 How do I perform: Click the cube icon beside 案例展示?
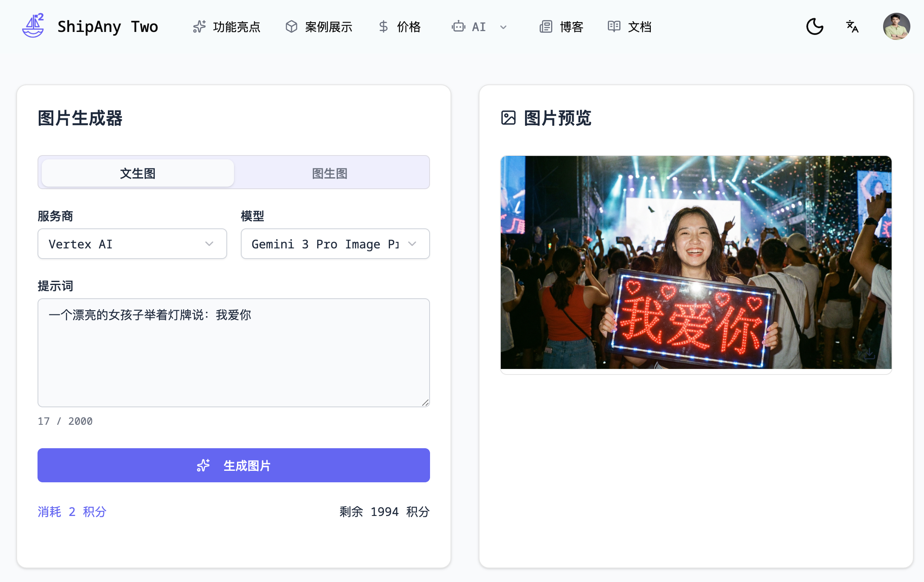[291, 27]
